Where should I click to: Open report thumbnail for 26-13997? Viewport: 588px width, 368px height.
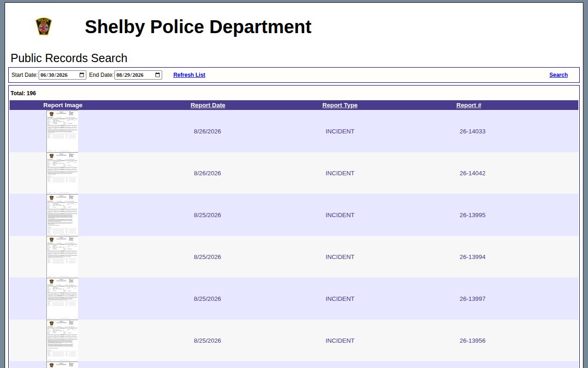(62, 299)
